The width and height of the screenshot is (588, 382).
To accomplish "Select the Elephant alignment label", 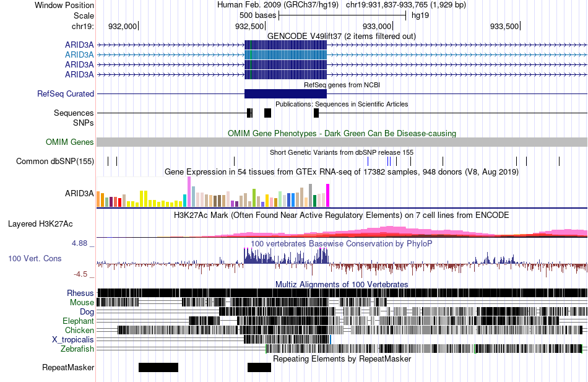I will 78,321.
